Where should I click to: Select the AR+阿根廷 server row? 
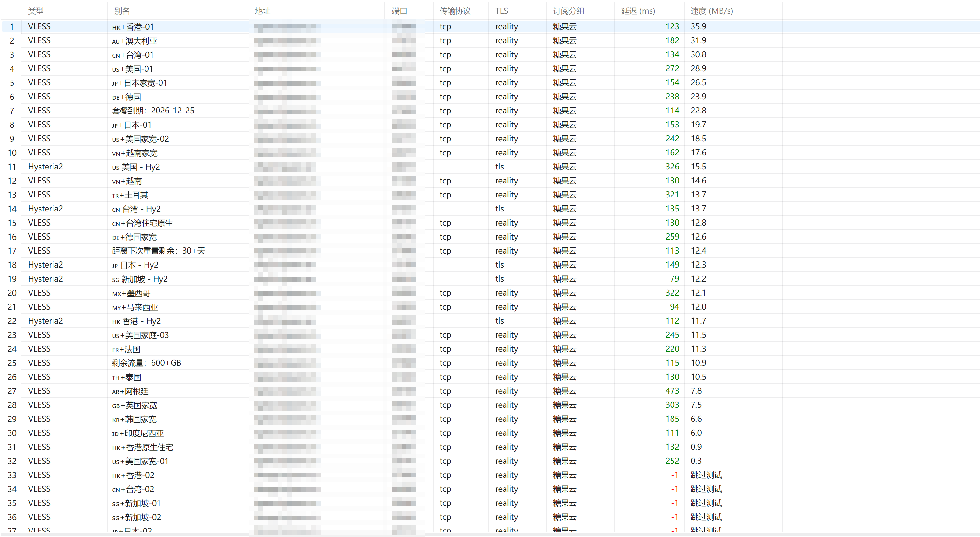[x=490, y=391]
